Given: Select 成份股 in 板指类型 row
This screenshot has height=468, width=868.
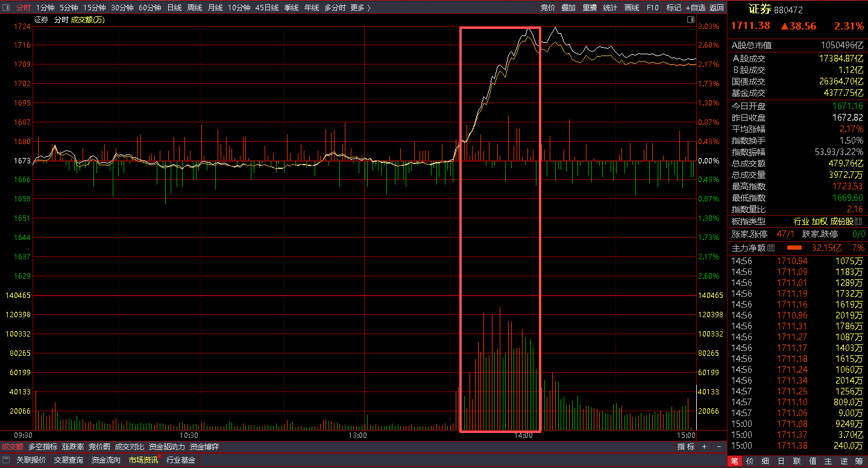Looking at the screenshot, I should click(841, 222).
